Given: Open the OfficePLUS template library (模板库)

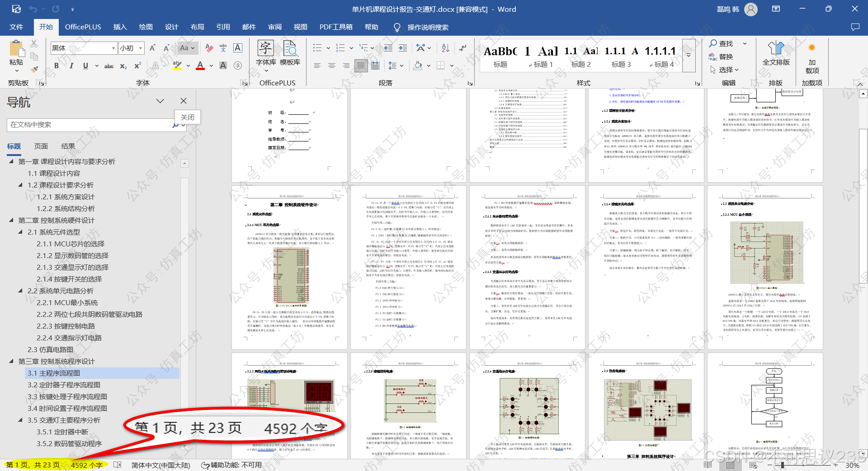Looking at the screenshot, I should [x=290, y=53].
